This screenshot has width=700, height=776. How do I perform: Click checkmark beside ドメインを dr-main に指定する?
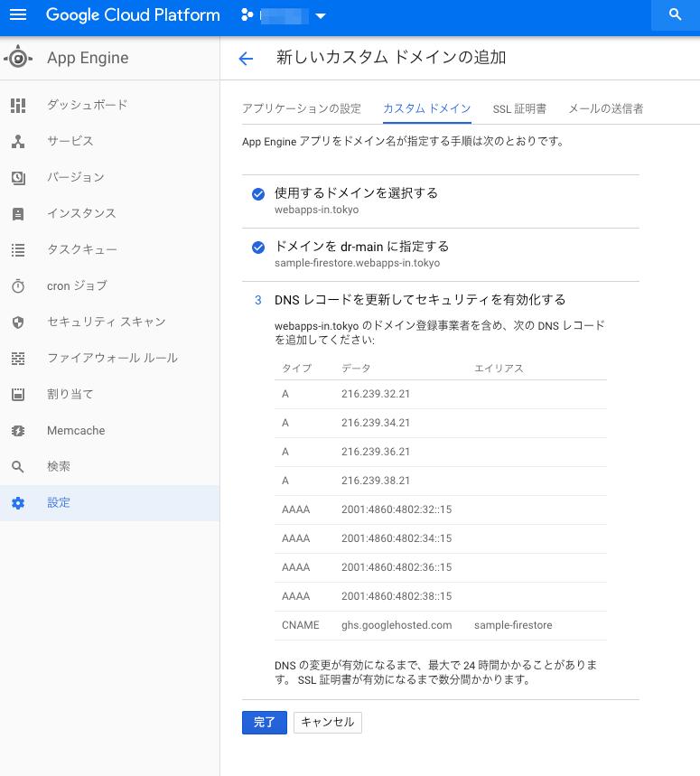coord(258,248)
